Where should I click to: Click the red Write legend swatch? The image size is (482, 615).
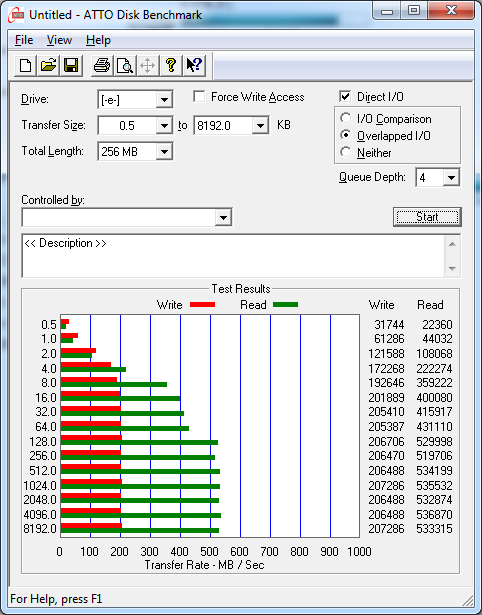202,304
